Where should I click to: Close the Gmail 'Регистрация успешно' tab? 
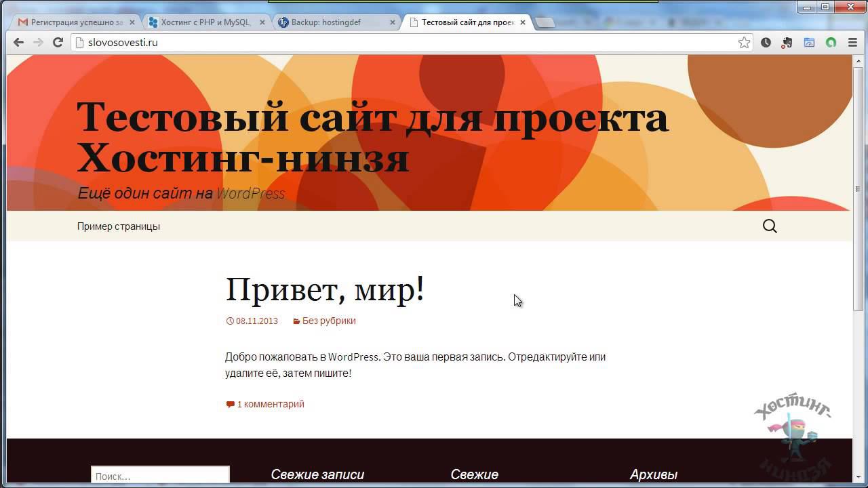pyautogui.click(x=132, y=22)
